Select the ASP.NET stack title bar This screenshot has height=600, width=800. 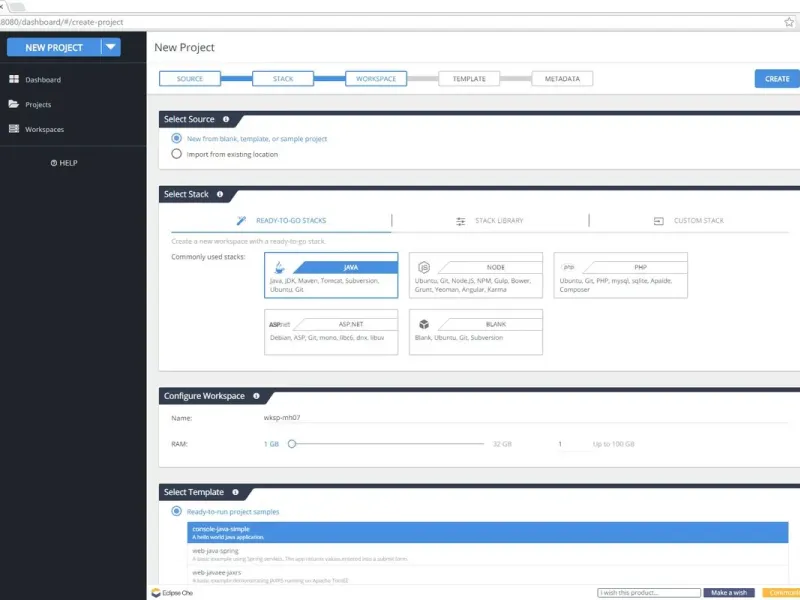tap(346, 324)
